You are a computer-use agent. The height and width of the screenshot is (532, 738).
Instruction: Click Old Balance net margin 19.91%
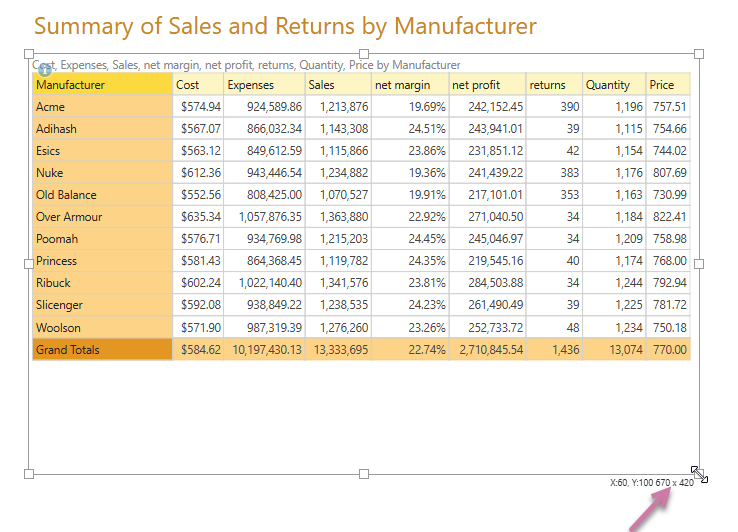427,195
